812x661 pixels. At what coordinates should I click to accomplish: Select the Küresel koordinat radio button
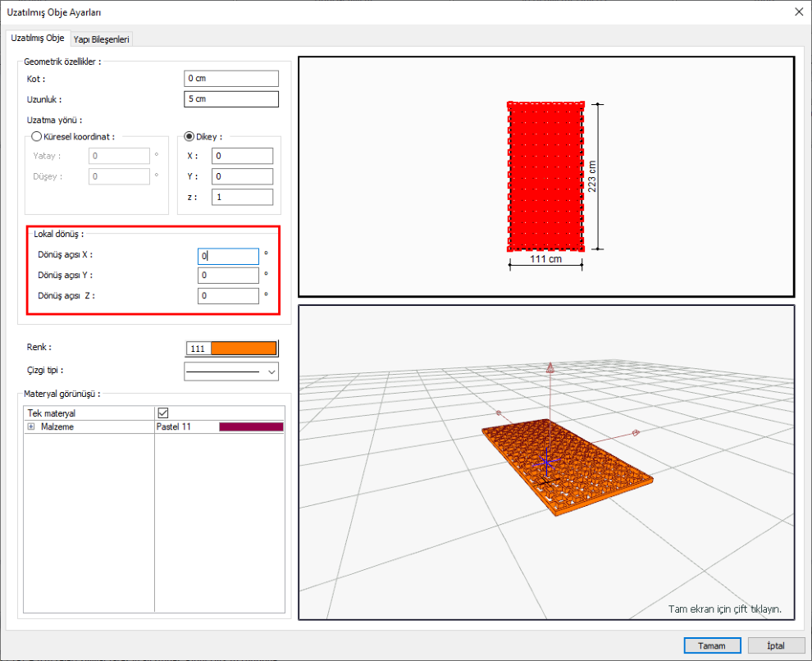point(35,137)
